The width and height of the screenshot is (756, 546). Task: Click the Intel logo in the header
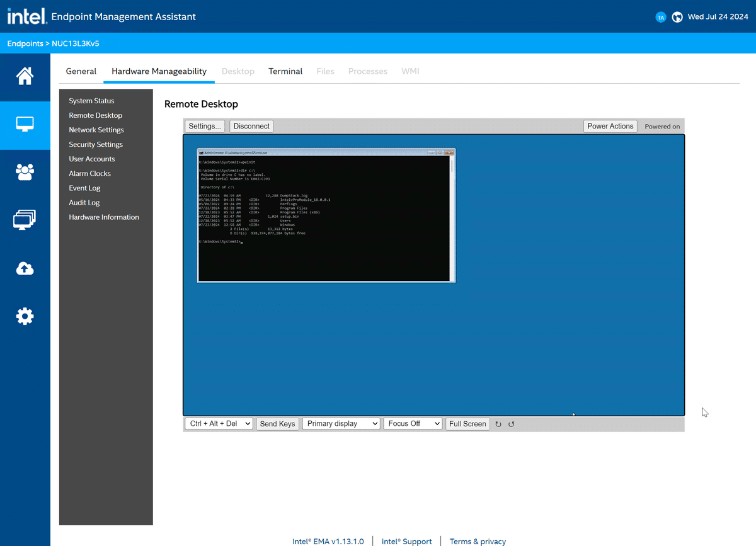[x=27, y=16]
